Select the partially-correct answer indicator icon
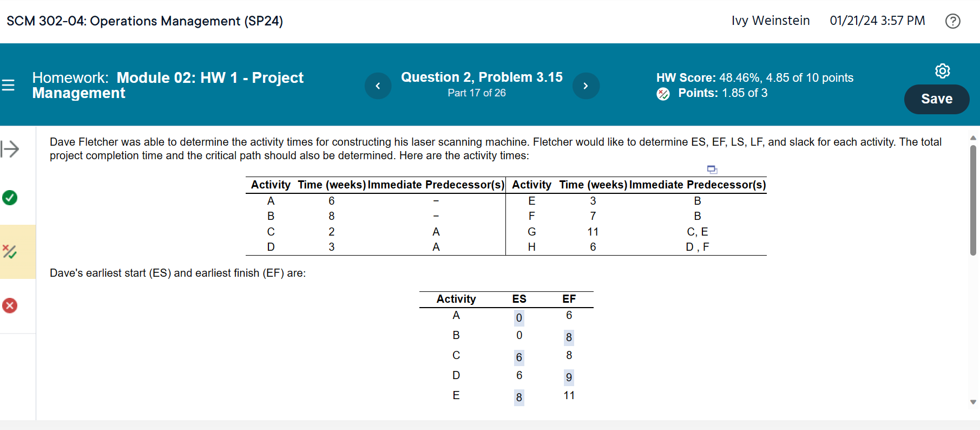The width and height of the screenshot is (980, 430). tap(10, 251)
